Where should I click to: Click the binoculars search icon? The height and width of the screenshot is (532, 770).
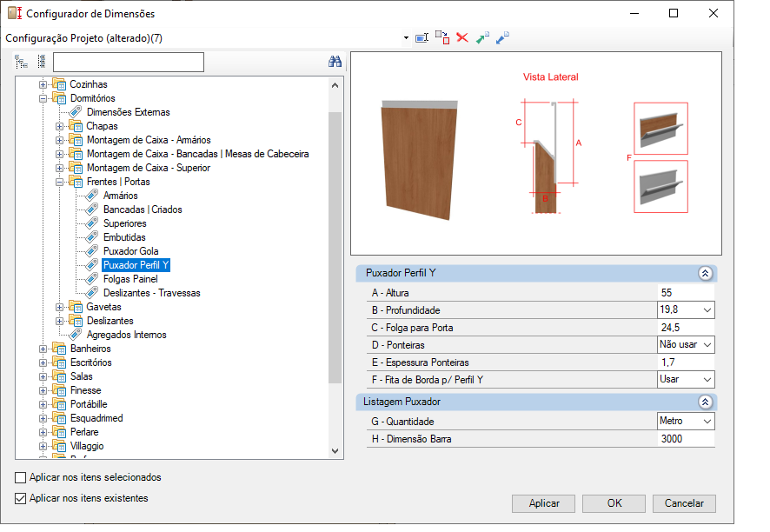(335, 62)
